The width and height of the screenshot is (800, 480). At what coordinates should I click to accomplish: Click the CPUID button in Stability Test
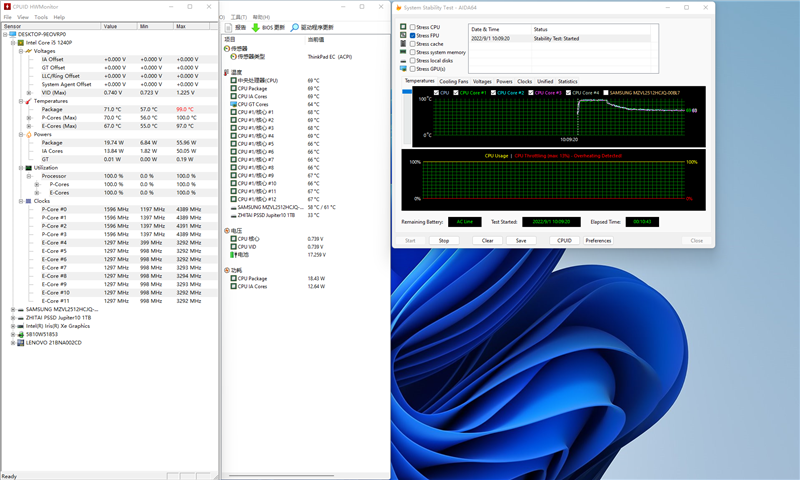pos(564,240)
